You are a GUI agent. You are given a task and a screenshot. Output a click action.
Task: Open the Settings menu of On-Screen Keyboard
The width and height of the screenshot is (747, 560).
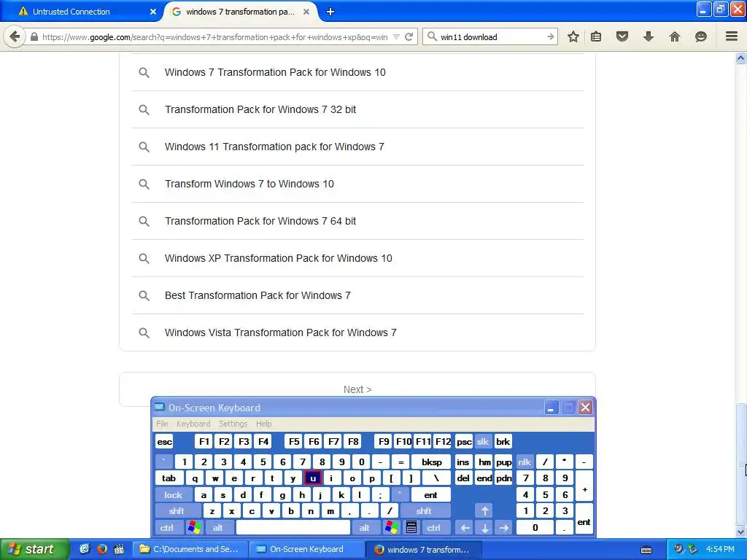point(233,424)
